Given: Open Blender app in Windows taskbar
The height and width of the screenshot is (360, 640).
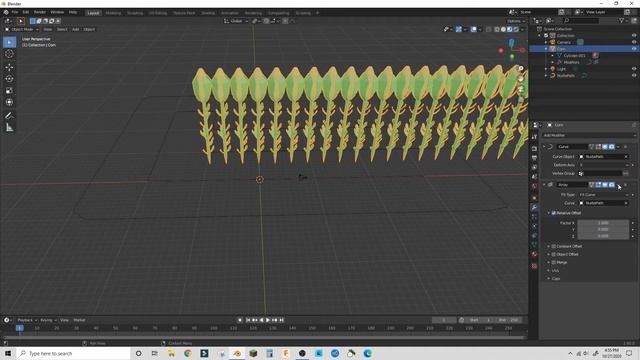Looking at the screenshot, I should tap(237, 353).
